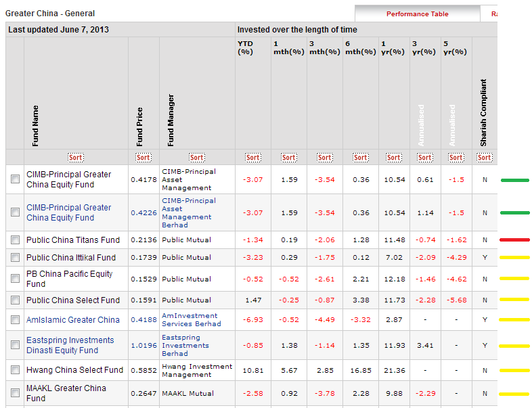Sort by 3 yr(%) column

point(425,158)
